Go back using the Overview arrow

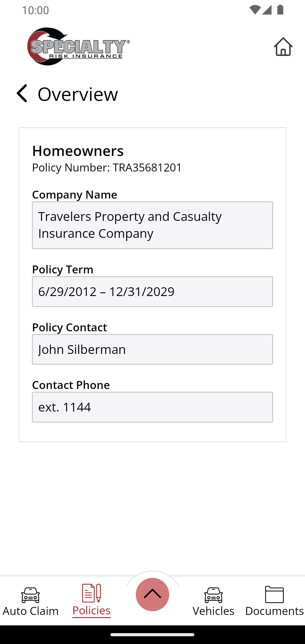22,93
